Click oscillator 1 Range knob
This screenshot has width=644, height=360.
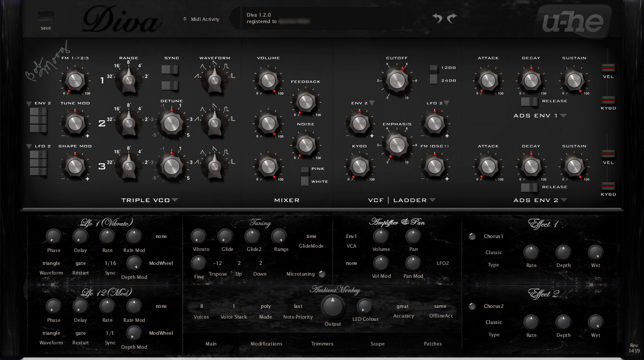pos(129,80)
